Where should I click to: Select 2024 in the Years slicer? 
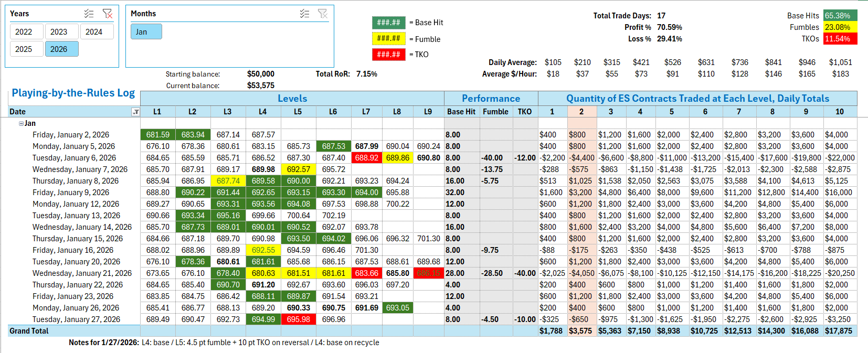point(94,32)
